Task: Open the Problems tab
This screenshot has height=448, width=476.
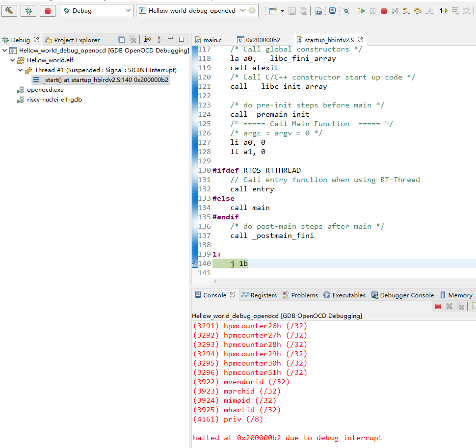Action: 300,295
